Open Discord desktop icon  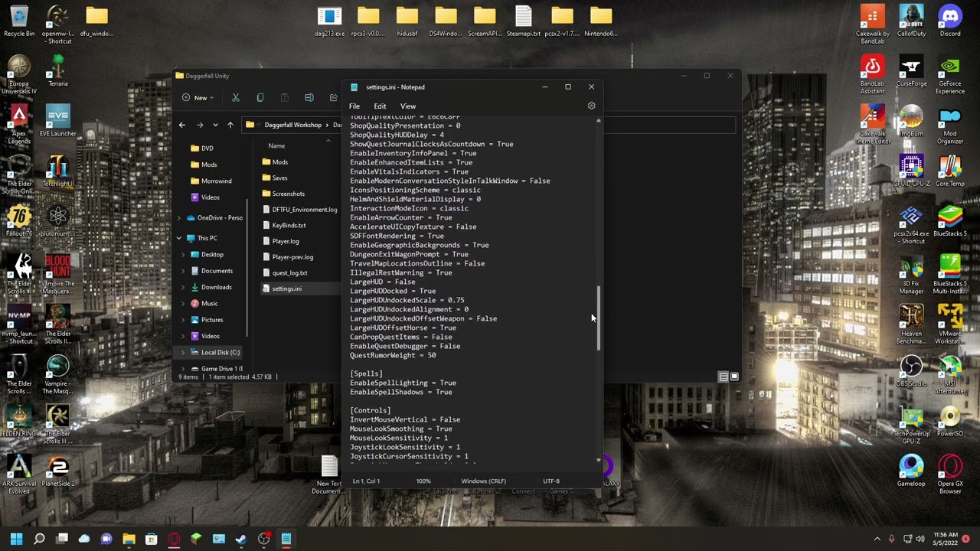[x=950, y=21]
